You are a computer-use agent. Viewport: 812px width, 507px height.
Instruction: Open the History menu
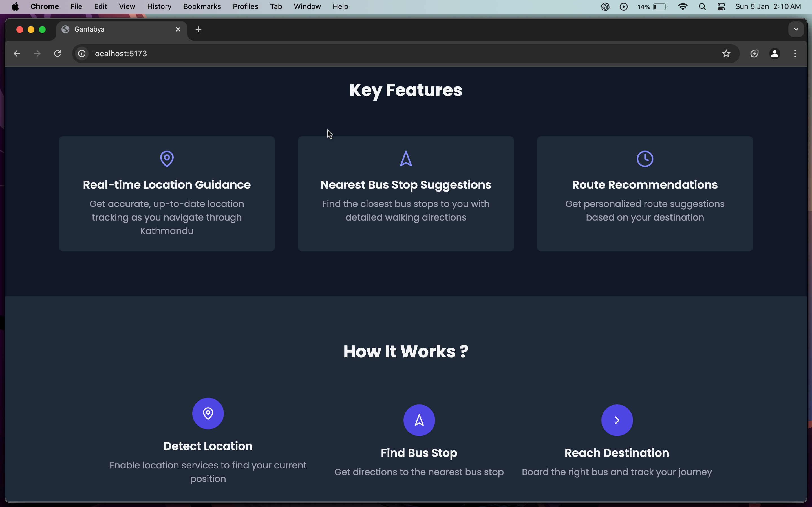[x=159, y=7]
